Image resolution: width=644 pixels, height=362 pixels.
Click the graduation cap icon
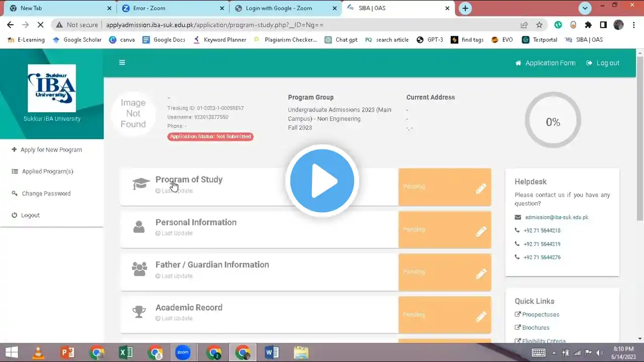click(x=141, y=184)
